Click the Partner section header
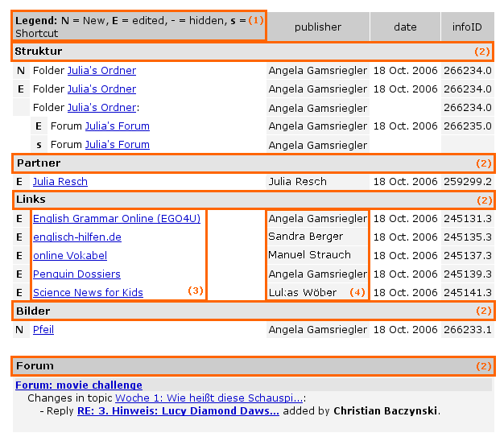Image resolution: width=504 pixels, height=441 pixels. click(x=39, y=163)
